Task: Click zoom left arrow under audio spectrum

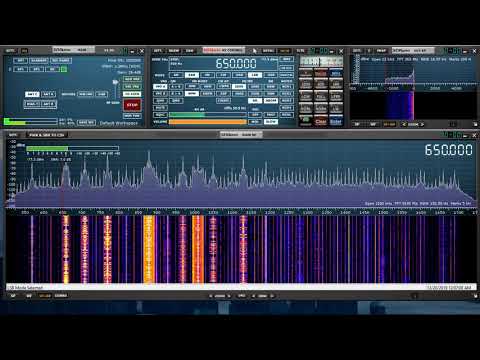Action: click(404, 124)
